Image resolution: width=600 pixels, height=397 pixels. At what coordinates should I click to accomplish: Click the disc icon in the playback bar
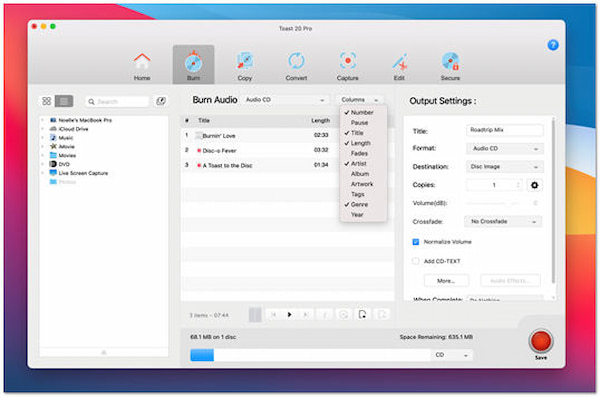pyautogui.click(x=344, y=315)
